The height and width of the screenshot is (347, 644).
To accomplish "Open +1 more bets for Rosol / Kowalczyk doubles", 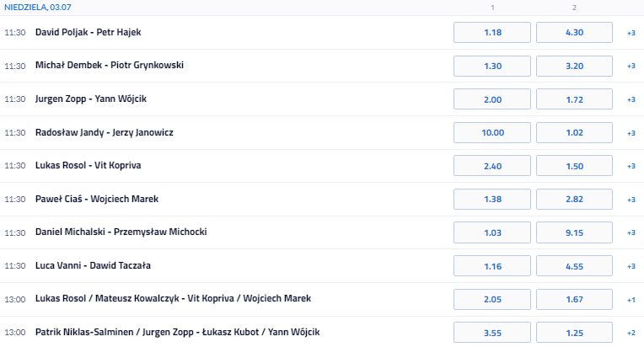I will point(631,299).
